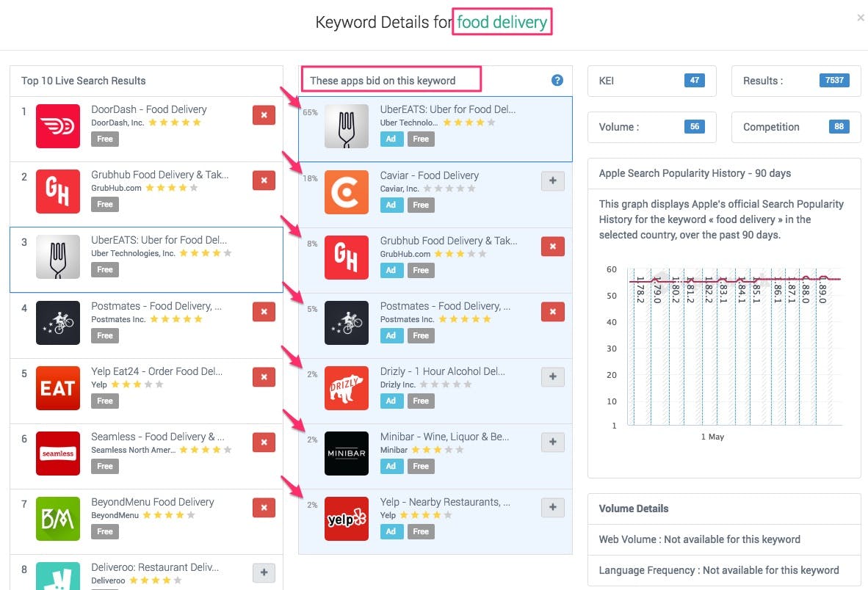Add Deliveroo with the plus button
The height and width of the screenshot is (590, 868).
click(264, 572)
